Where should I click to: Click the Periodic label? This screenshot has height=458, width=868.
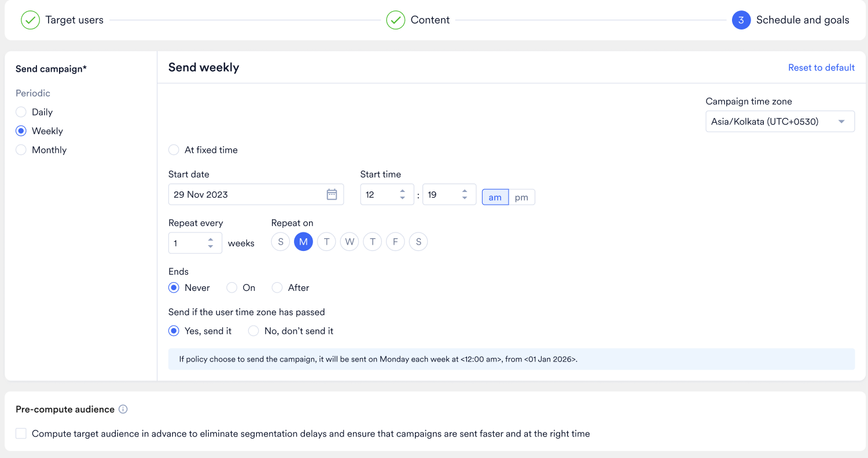33,93
